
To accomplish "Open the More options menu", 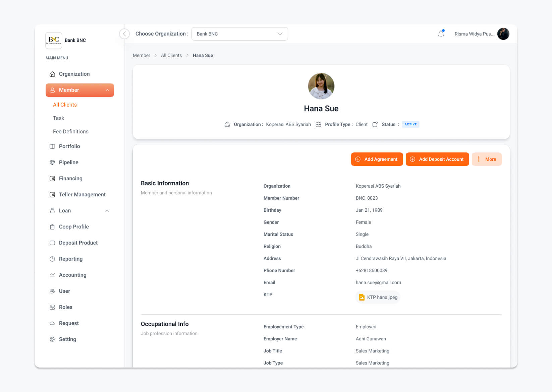I will [x=487, y=159].
